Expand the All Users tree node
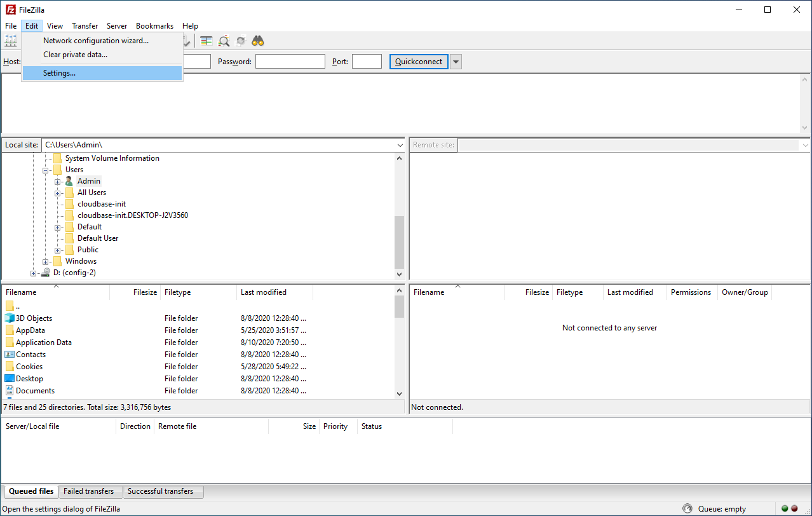This screenshot has height=516, width=812. pos(58,193)
